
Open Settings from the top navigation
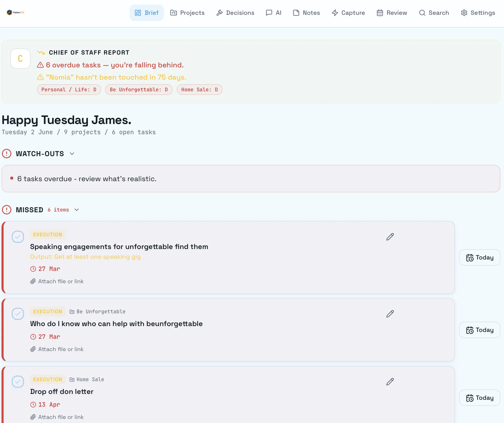point(478,13)
